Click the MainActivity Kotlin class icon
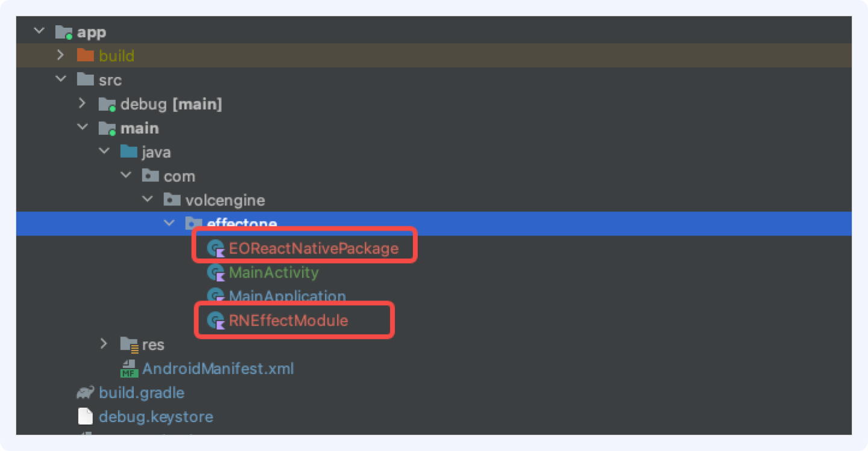 click(x=216, y=272)
